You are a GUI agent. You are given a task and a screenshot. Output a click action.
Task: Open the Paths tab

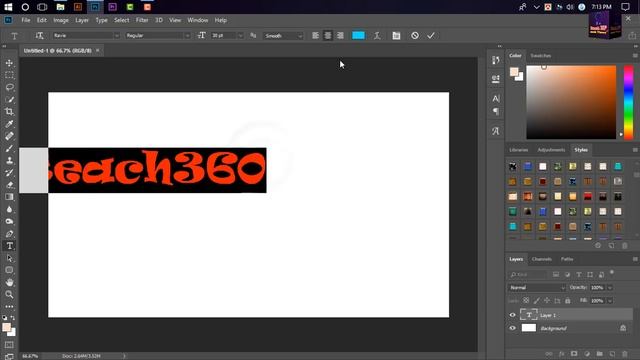coord(567,259)
